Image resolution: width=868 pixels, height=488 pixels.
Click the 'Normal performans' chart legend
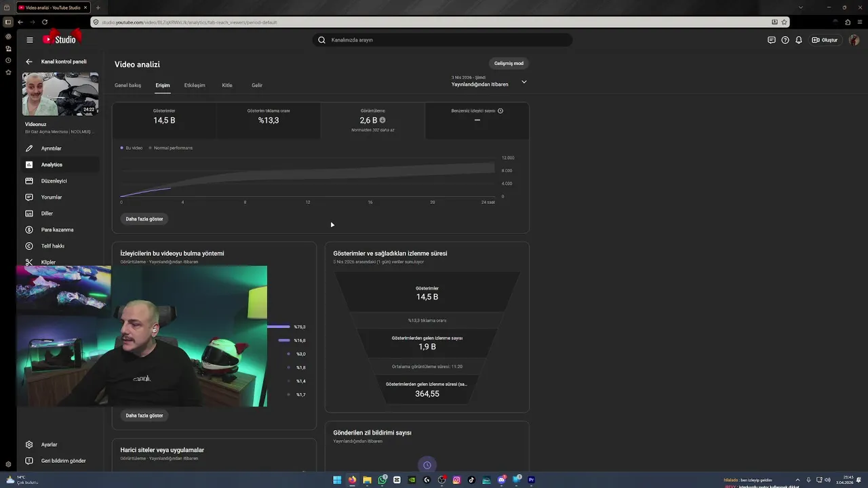tap(171, 148)
